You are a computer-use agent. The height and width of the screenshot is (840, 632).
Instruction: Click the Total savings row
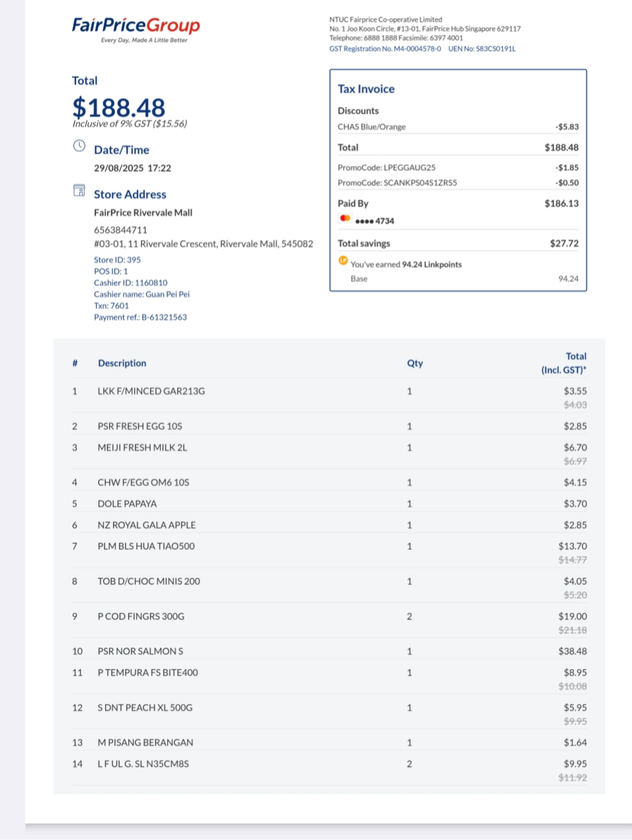[x=458, y=243]
